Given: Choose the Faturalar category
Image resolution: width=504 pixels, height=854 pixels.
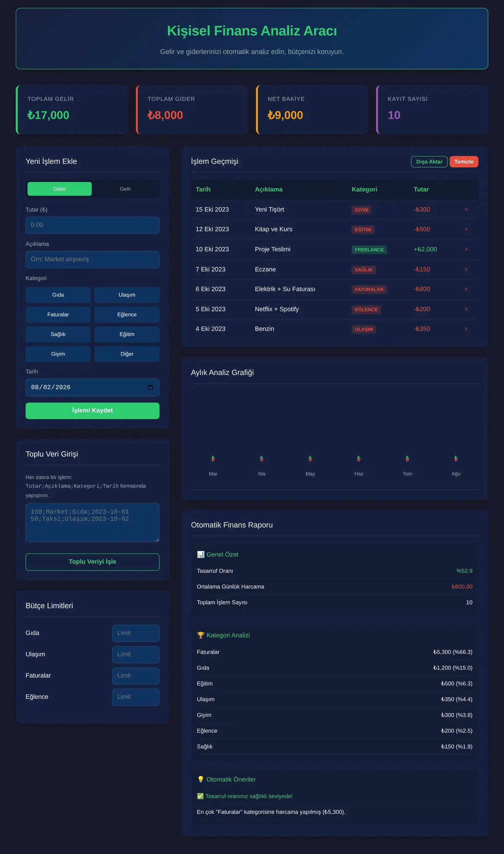Looking at the screenshot, I should (58, 315).
